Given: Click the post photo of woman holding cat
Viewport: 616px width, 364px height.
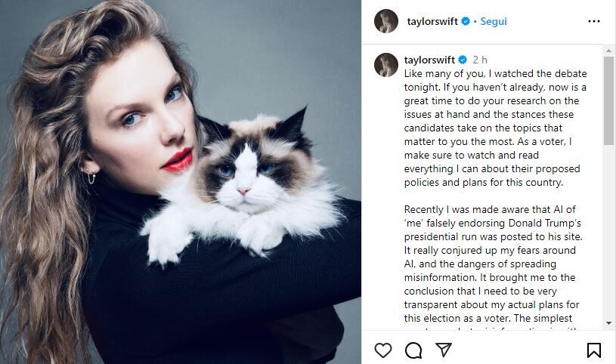Looking at the screenshot, I should 181,182.
